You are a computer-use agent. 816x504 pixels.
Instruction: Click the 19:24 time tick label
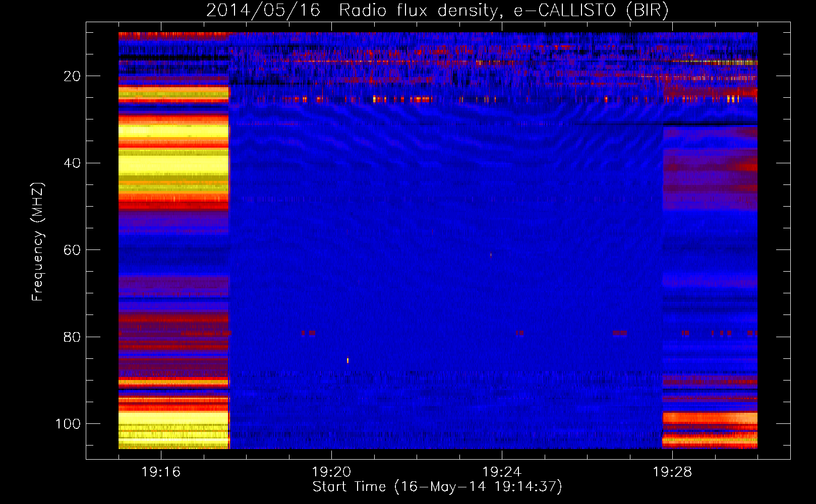pyautogui.click(x=502, y=472)
